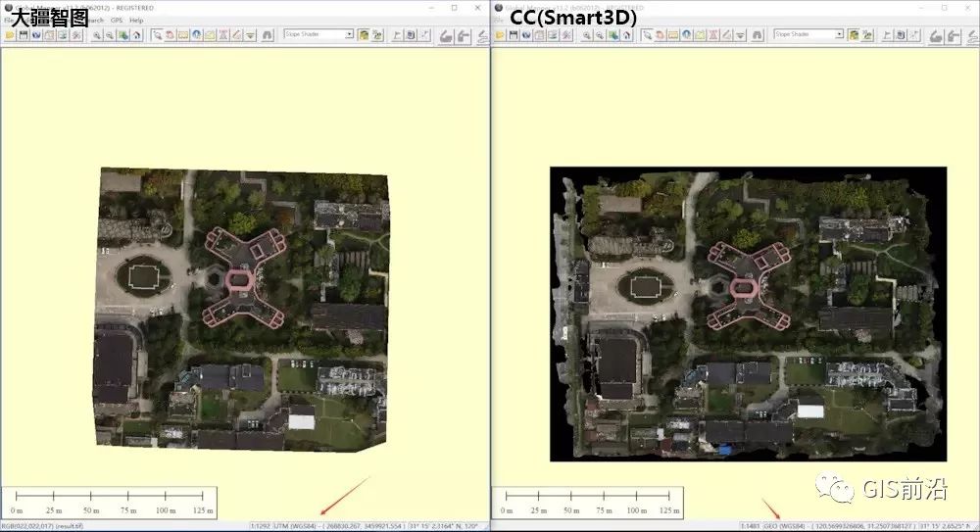Click binoculars Search icon in left window
This screenshot has height=532, width=980.
268,35
